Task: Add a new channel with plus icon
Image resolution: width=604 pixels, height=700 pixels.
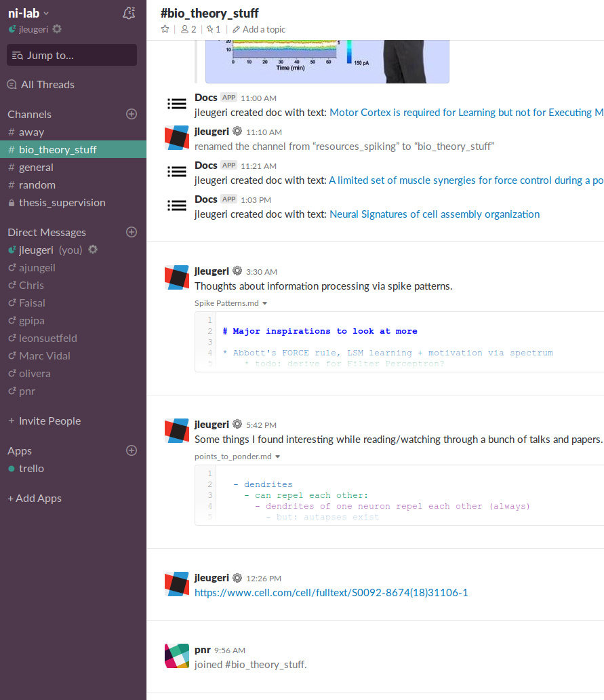Action: [x=131, y=114]
